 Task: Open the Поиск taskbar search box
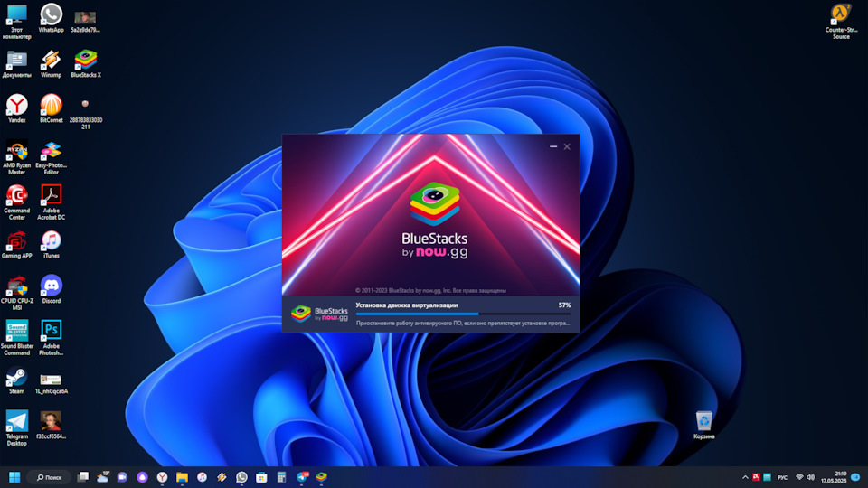click(49, 477)
